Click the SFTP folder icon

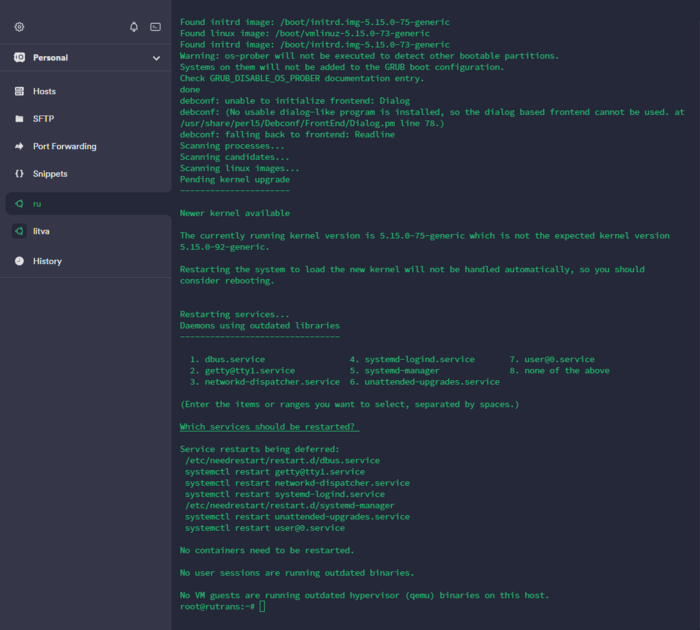[19, 118]
